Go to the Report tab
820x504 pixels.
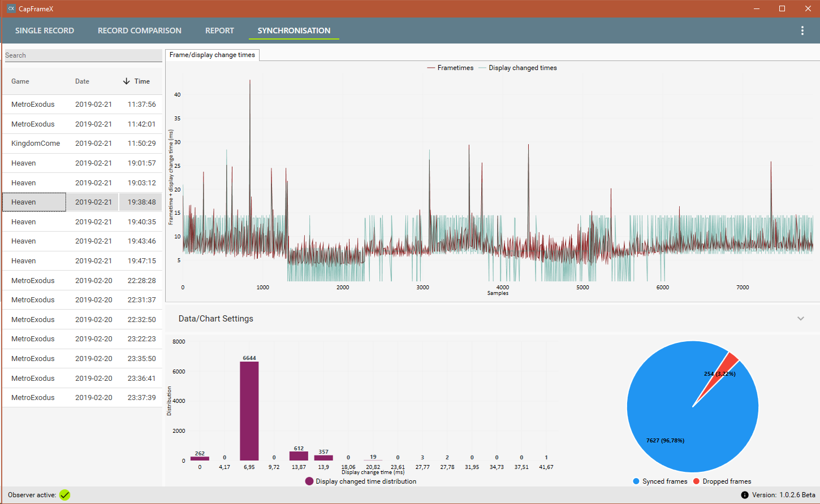(219, 31)
